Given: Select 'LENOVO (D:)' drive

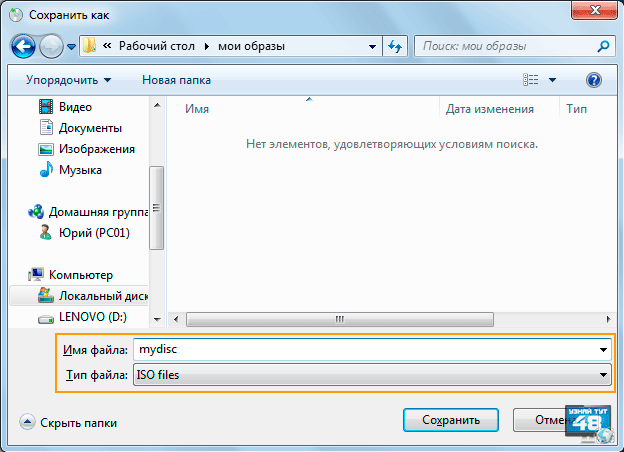Looking at the screenshot, I should (93, 317).
